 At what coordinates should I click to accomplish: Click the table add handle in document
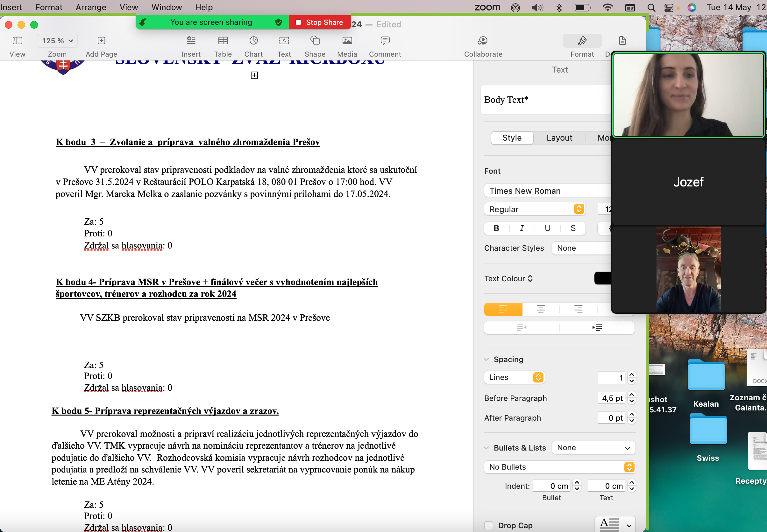point(254,75)
